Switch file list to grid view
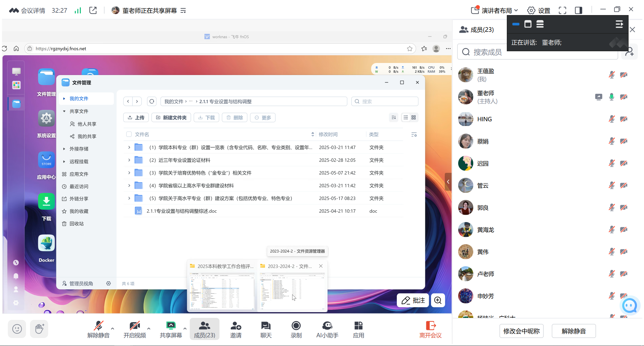The image size is (644, 346). tap(413, 118)
